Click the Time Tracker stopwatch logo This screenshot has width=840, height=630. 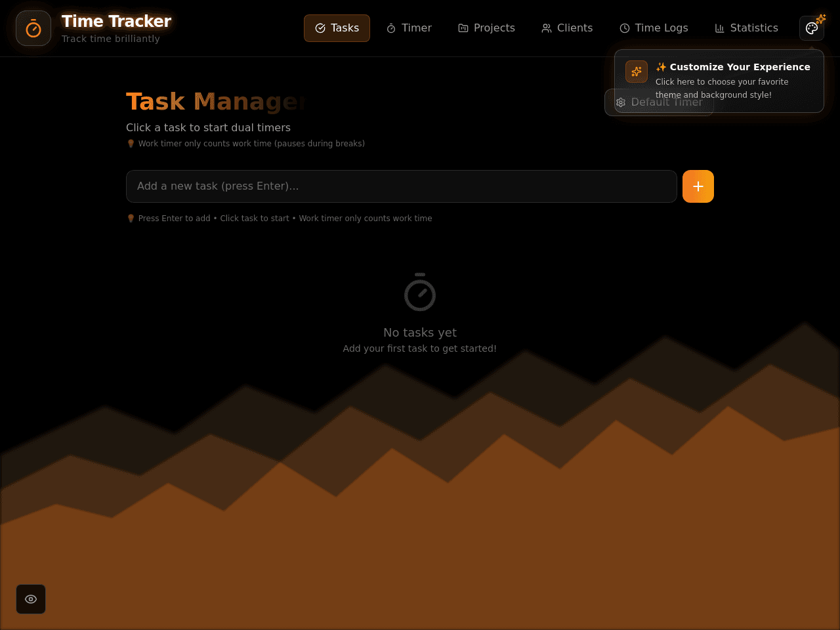33,28
